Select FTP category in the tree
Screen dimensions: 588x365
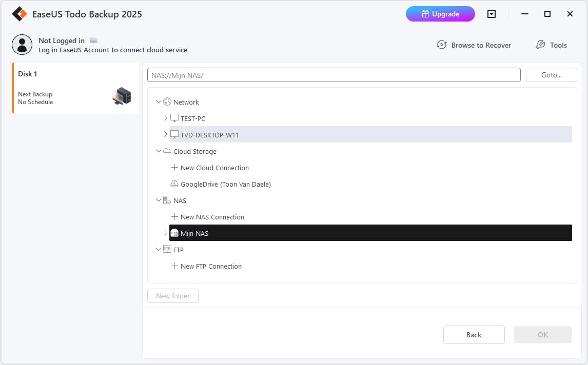[x=179, y=250]
